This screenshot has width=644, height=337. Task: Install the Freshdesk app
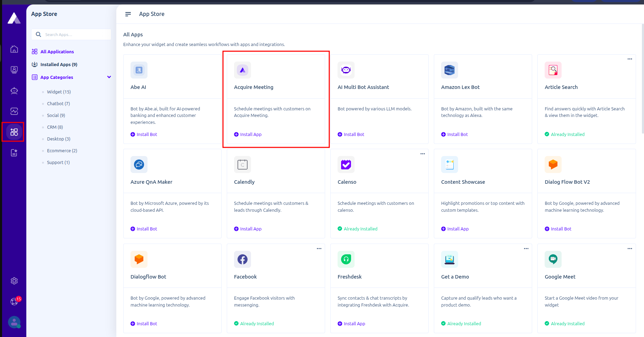(351, 324)
